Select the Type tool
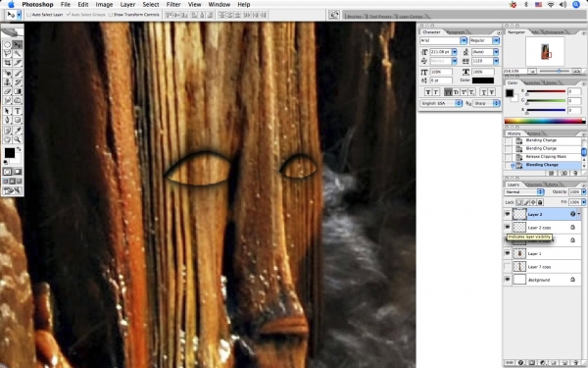Screen dimensions: 588x368 pos(18,111)
